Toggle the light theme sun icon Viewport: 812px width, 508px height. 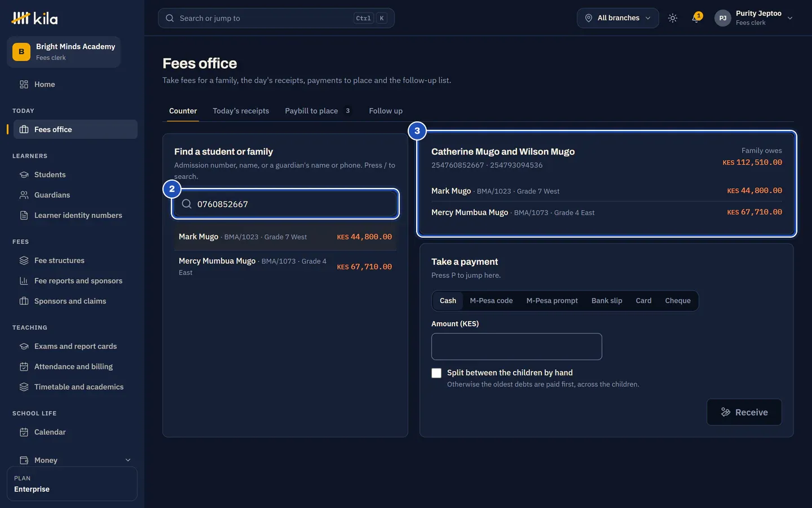(673, 18)
